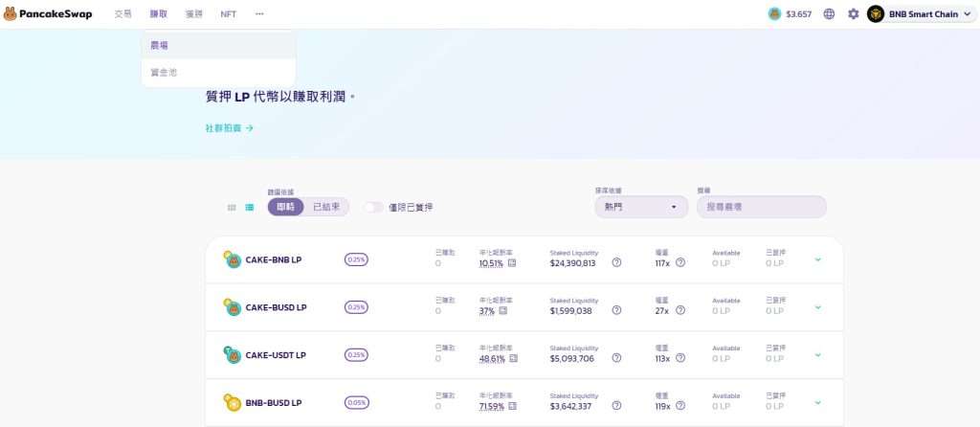This screenshot has height=427, width=980.
Task: Click the $1,599,038 staked liquidity value
Action: pos(570,311)
